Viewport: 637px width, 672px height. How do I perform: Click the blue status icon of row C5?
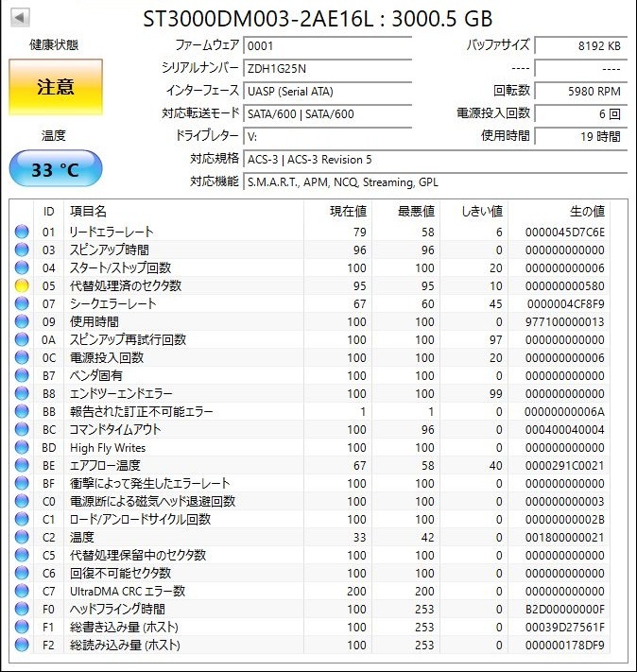(22, 555)
